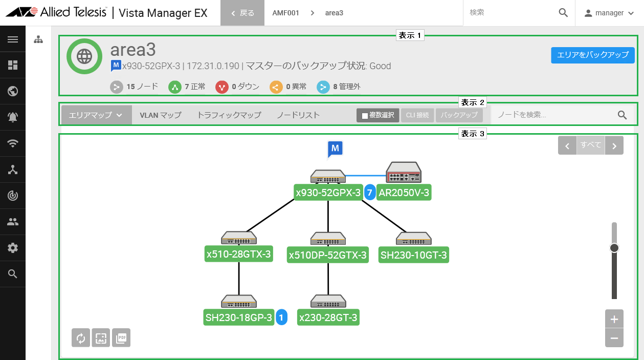Click the SH230-18GP-3 node label

pos(239,317)
